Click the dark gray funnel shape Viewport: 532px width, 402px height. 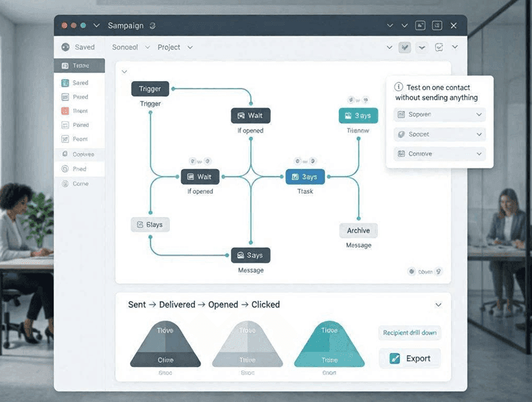coord(165,344)
